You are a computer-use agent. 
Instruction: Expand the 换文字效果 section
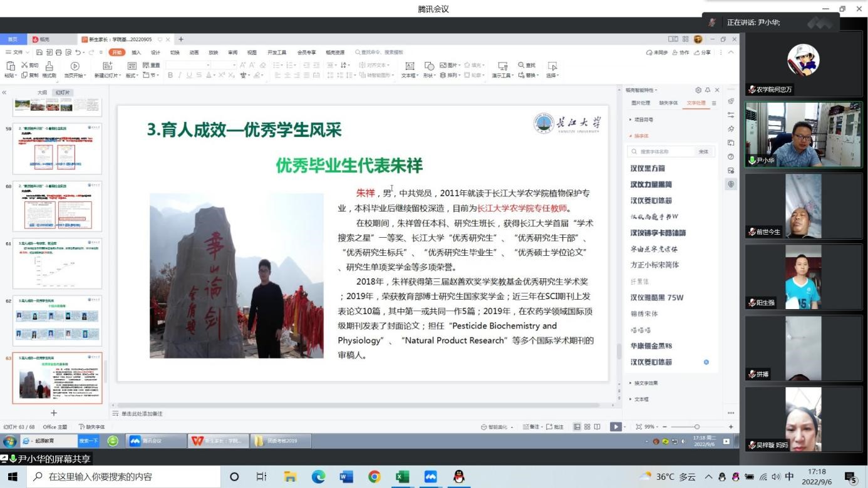pyautogui.click(x=645, y=383)
